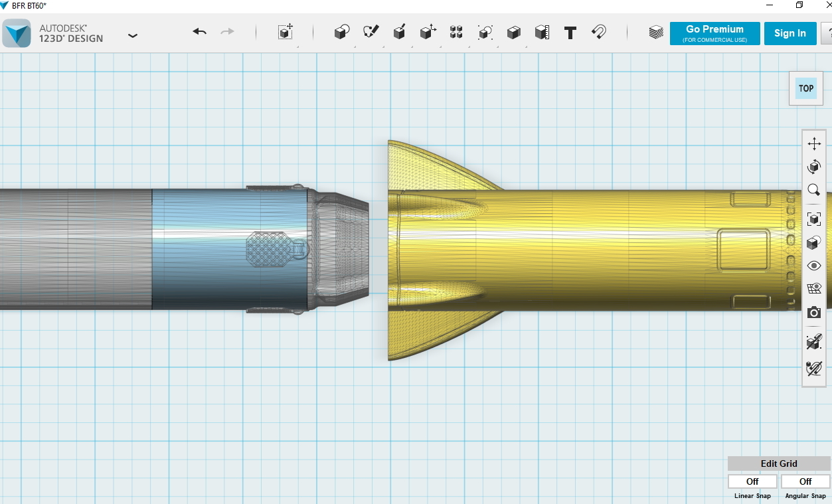Open the Combine tools menu
This screenshot has width=832, height=504.
[x=513, y=32]
